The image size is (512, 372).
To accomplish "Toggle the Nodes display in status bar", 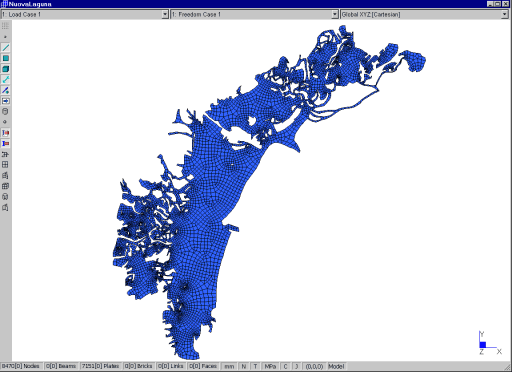I will click(21, 366).
